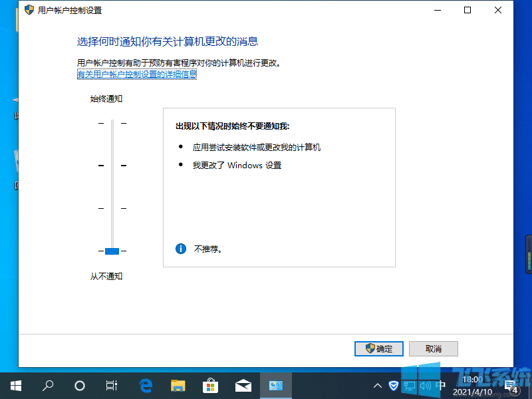532x399 pixels.
Task: Confirm changes with the 确定 button
Action: [378, 348]
